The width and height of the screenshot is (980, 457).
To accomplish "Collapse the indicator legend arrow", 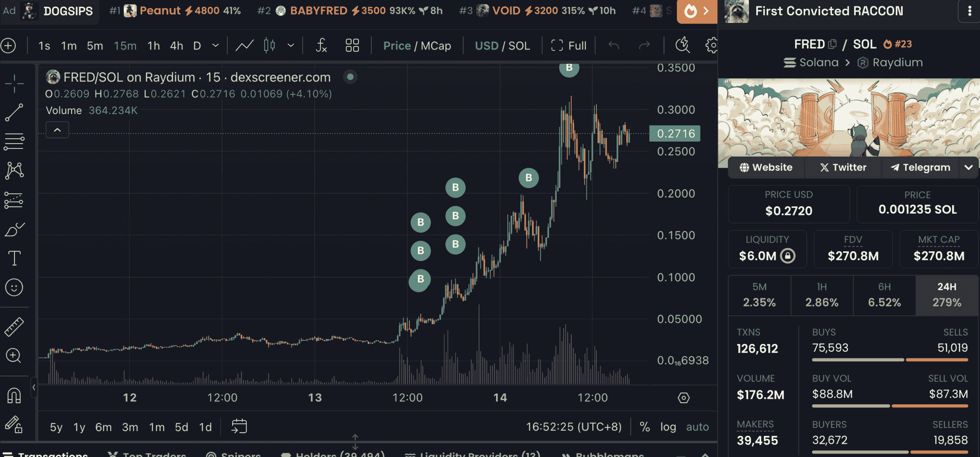I will click(57, 130).
